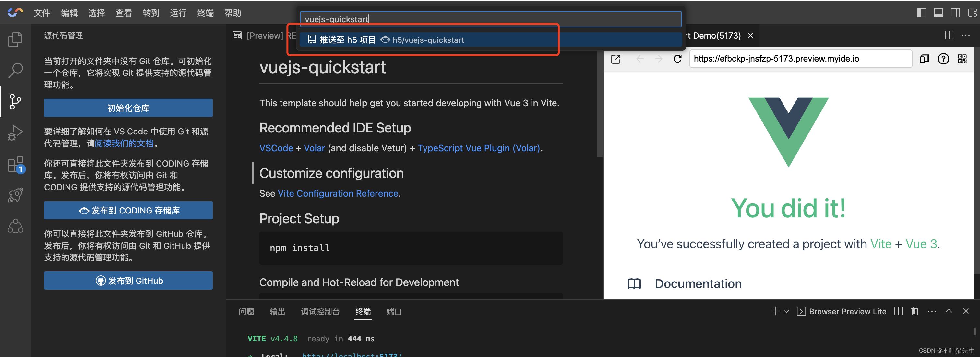The height and width of the screenshot is (357, 980).
Task: Open the 阅读我们的文档 link
Action: (124, 143)
